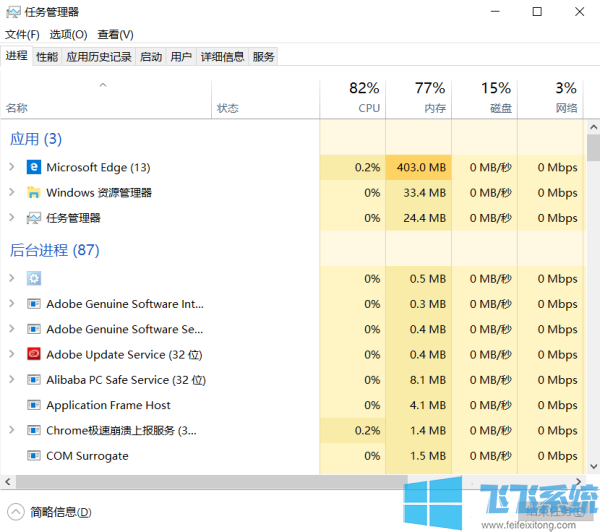Image resolution: width=600 pixels, height=532 pixels.
Task: Select the Application Frame Host process name
Action: pyautogui.click(x=108, y=405)
